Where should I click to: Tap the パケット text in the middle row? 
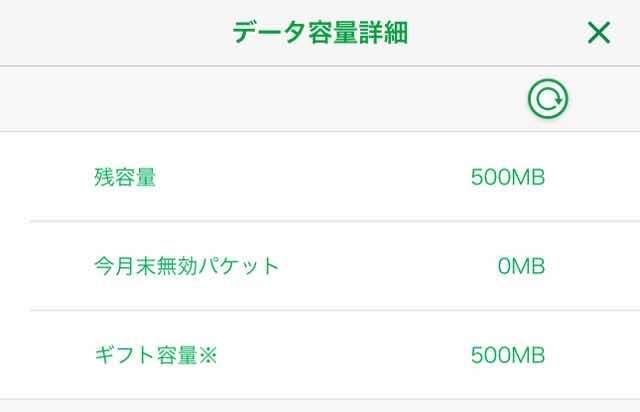pos(240,267)
